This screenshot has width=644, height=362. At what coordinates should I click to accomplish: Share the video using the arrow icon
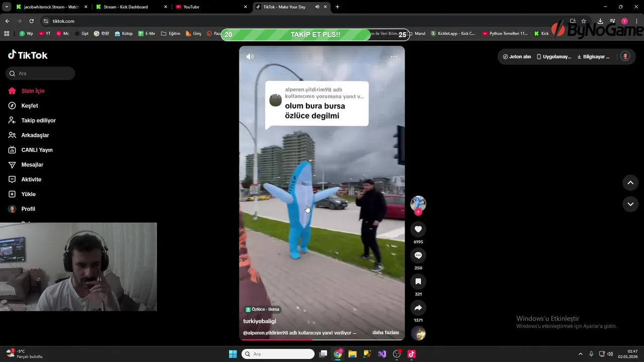pos(418,308)
